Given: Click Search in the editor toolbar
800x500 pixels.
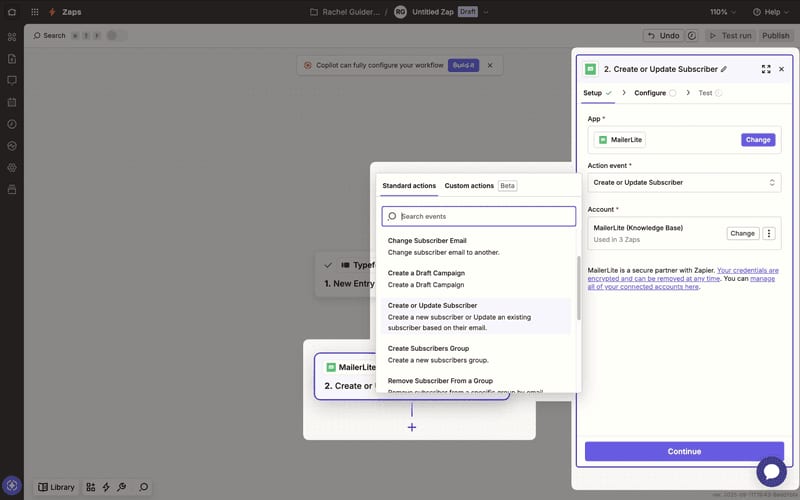Looking at the screenshot, I should click(x=49, y=36).
